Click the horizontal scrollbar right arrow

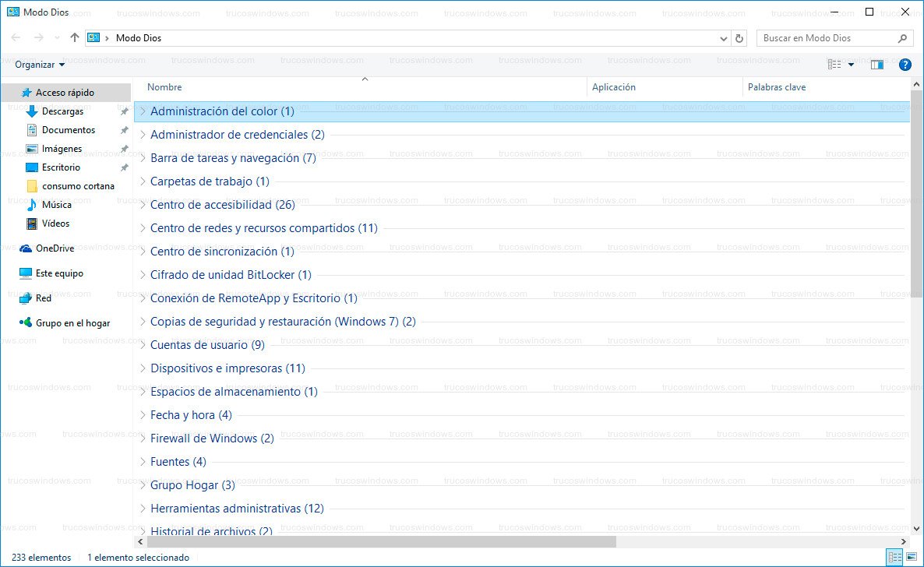point(904,541)
